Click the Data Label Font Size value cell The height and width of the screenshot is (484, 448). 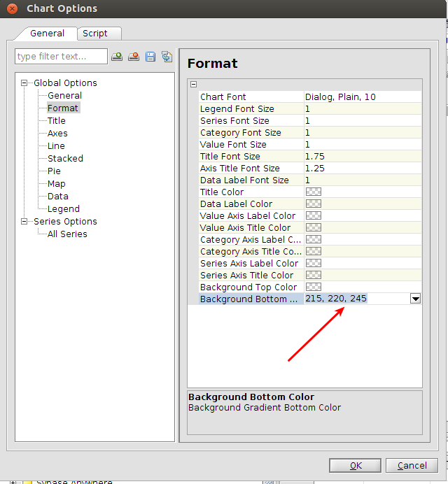[x=363, y=180]
